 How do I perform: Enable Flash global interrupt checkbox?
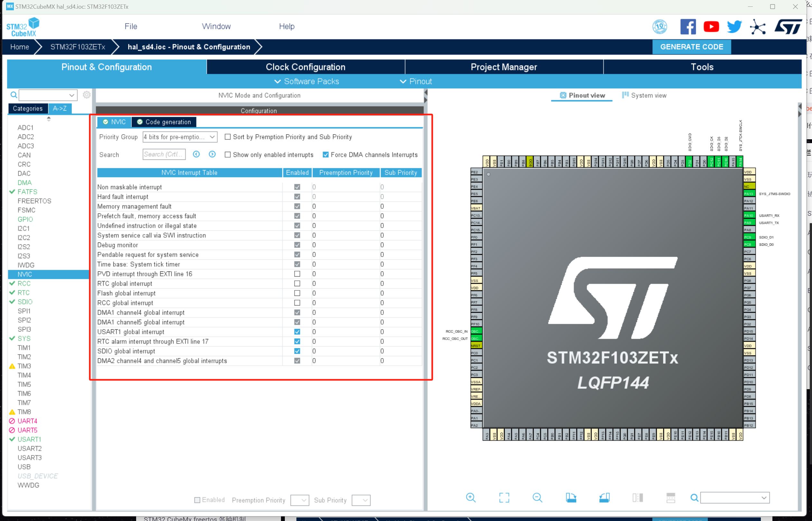(x=297, y=293)
